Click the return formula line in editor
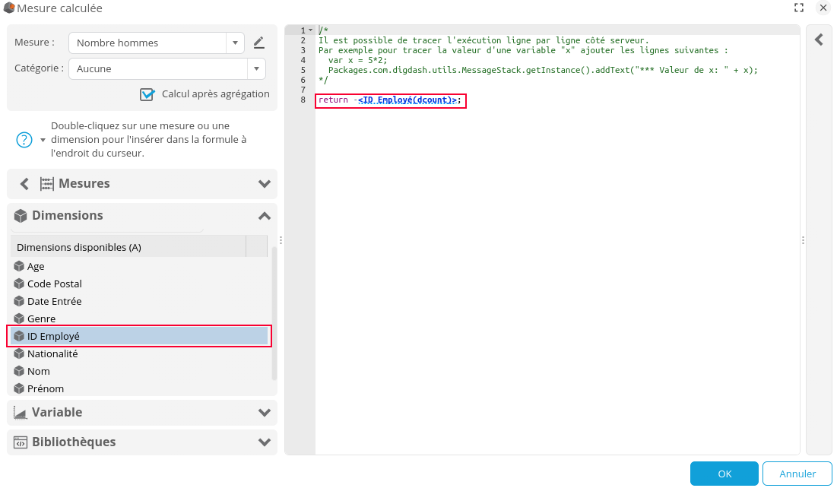Viewport: 837px width, 488px height. point(390,100)
